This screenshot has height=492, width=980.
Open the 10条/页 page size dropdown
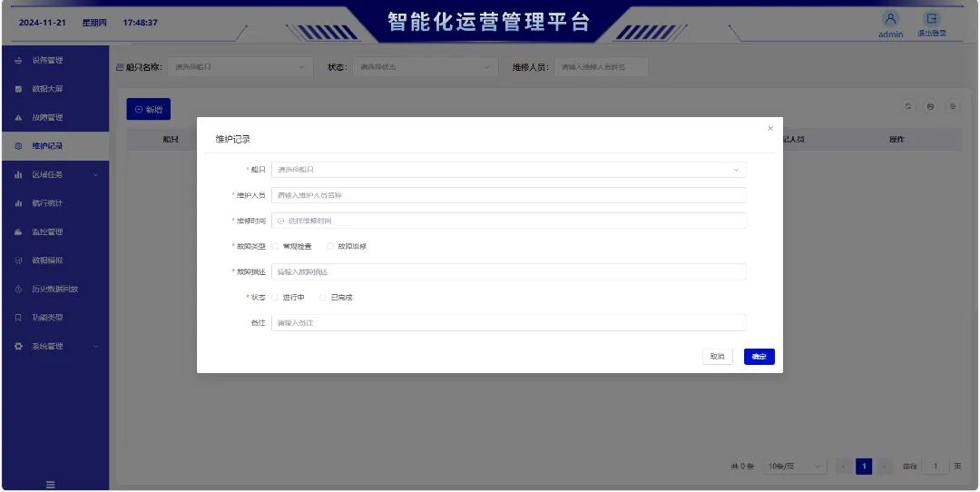(x=795, y=467)
